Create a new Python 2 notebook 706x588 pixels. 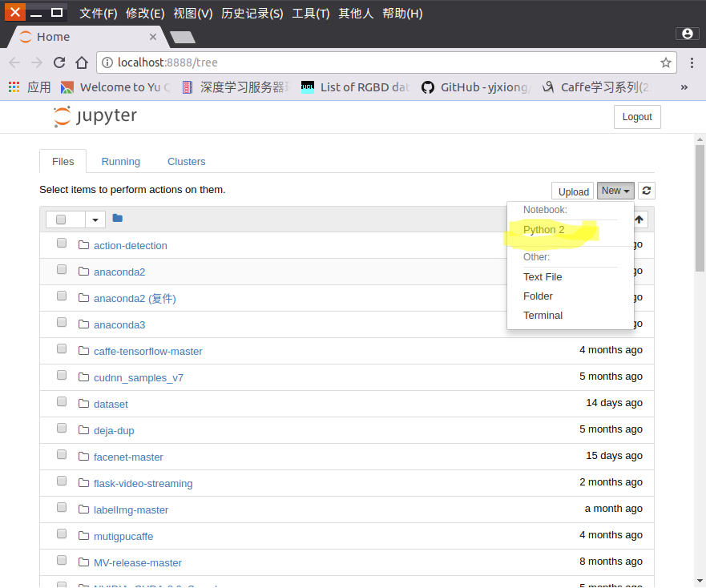point(543,230)
